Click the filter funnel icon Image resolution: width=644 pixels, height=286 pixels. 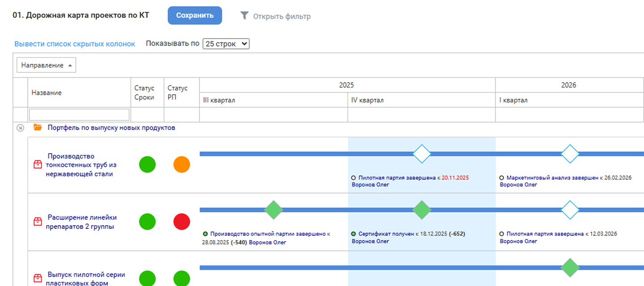(244, 16)
